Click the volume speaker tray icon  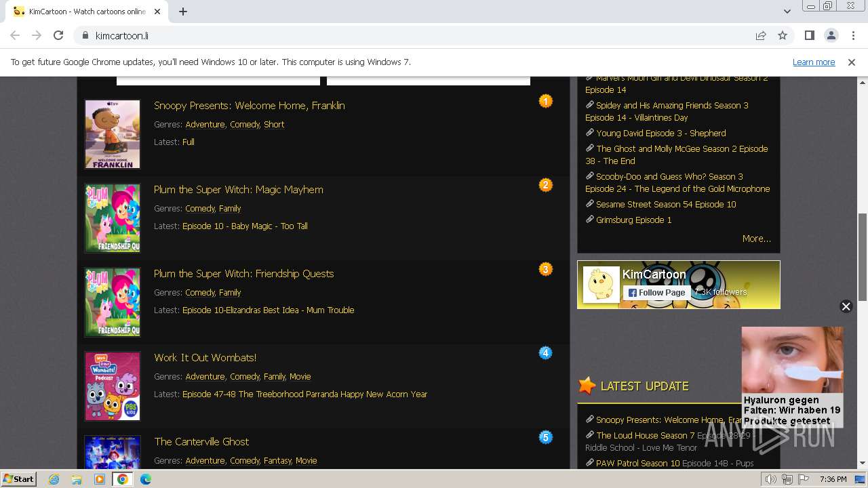click(x=771, y=479)
